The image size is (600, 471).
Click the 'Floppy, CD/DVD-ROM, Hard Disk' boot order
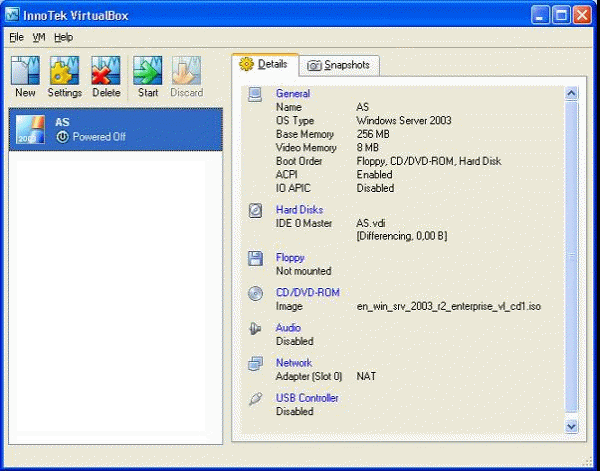429,161
